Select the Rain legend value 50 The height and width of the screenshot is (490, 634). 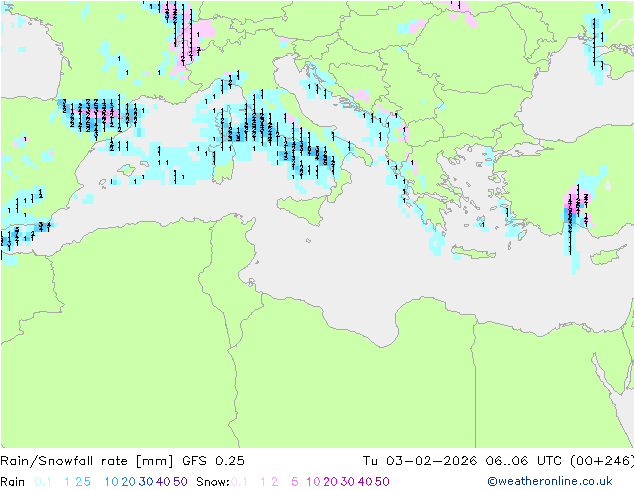point(180,482)
